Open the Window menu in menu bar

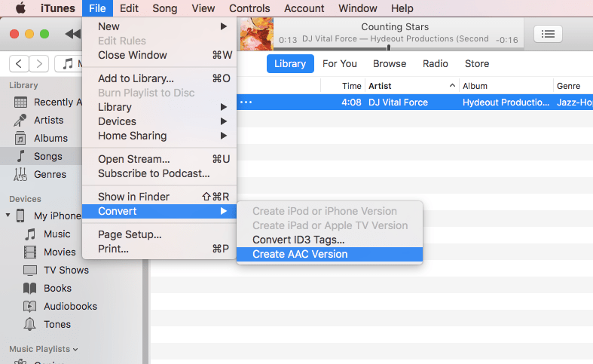click(358, 8)
